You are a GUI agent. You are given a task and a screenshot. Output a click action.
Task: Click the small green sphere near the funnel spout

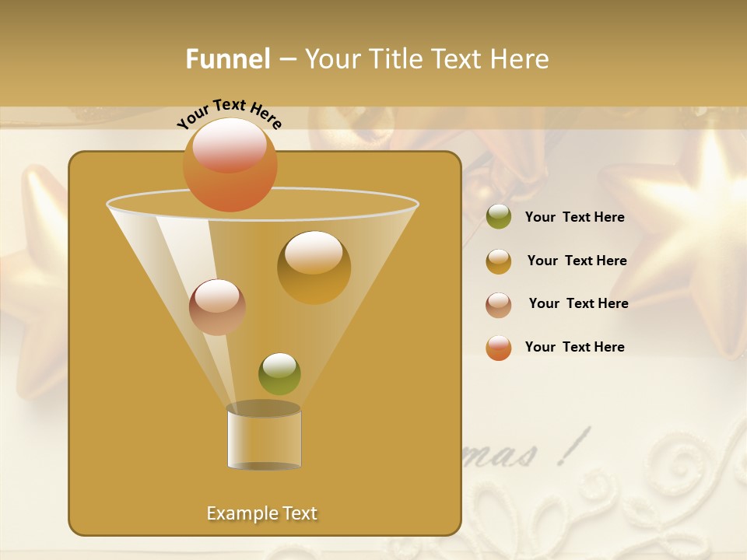tap(280, 373)
